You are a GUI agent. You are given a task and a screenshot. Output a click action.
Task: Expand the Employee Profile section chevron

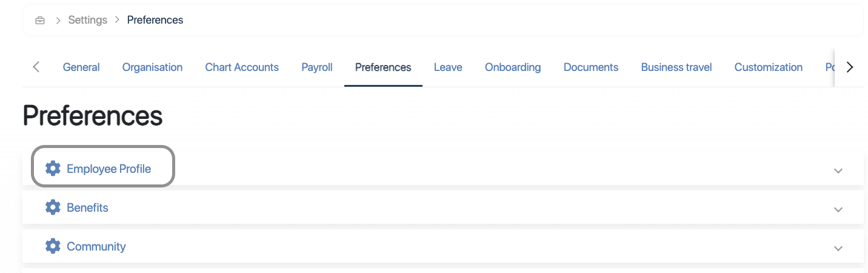click(x=838, y=170)
